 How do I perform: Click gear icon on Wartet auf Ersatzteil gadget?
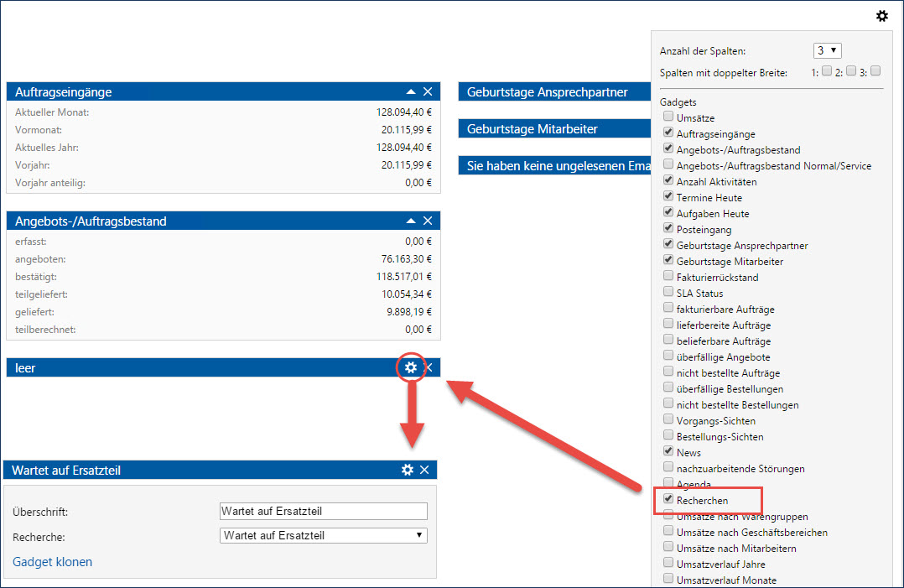(408, 470)
